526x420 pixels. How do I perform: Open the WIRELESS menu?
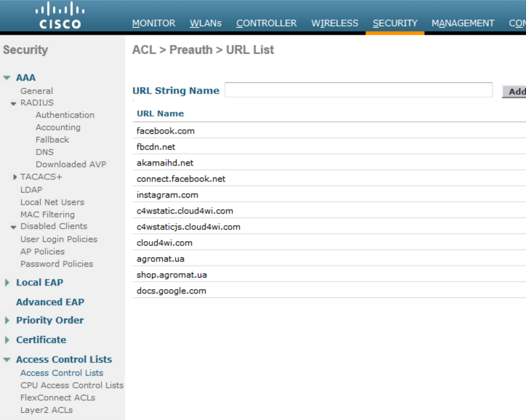[335, 23]
